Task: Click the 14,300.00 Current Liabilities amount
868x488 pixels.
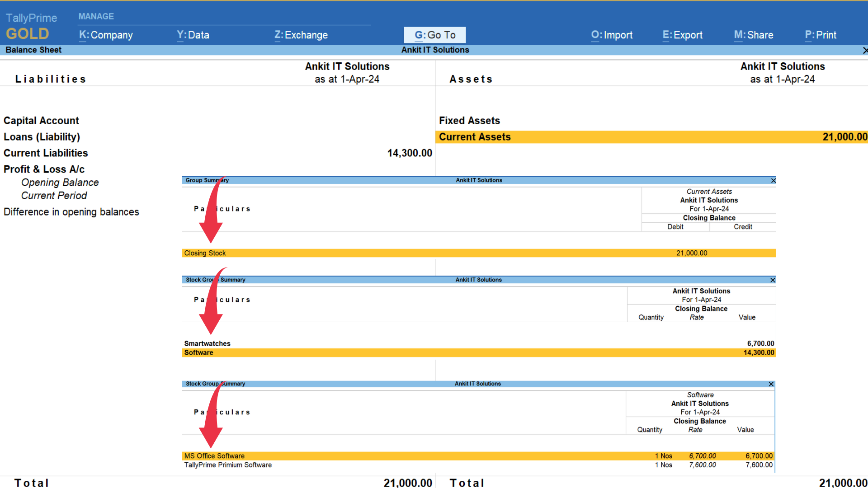Action: click(410, 153)
